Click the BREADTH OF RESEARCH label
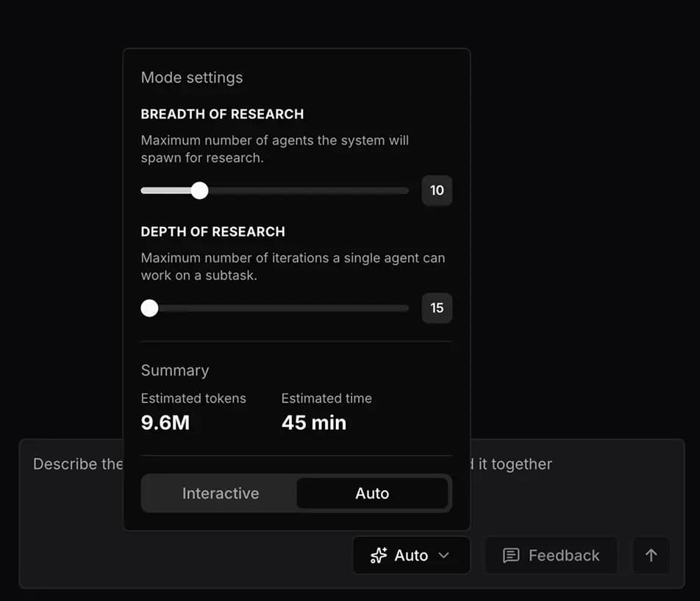This screenshot has width=700, height=601. (222, 114)
